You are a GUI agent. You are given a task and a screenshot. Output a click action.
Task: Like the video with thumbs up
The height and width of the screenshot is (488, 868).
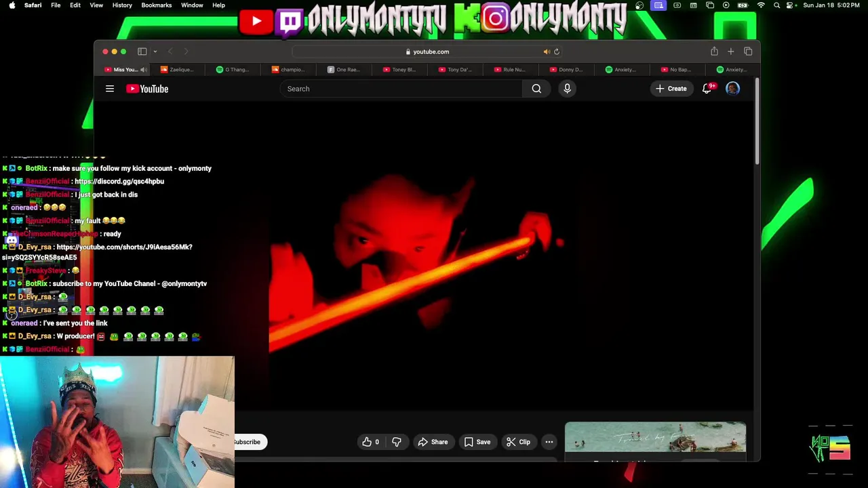tap(370, 442)
